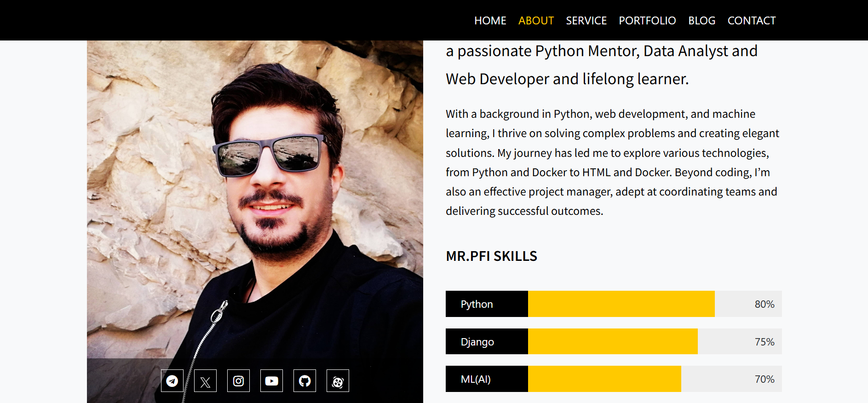Click the "Django" skill label
The image size is (868, 403).
tap(477, 342)
